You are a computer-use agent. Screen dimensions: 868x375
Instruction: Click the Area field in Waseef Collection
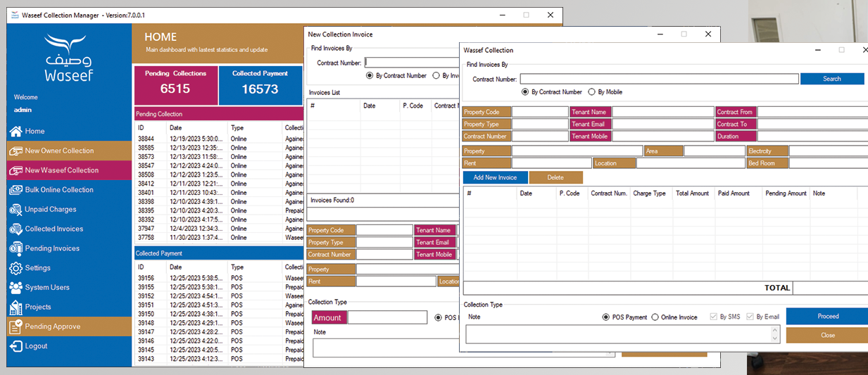[714, 151]
